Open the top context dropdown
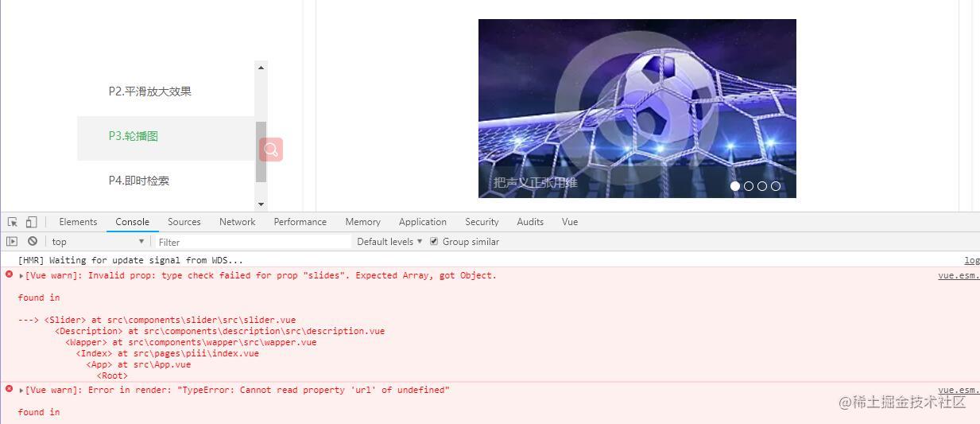This screenshot has width=980, height=424. (x=99, y=242)
